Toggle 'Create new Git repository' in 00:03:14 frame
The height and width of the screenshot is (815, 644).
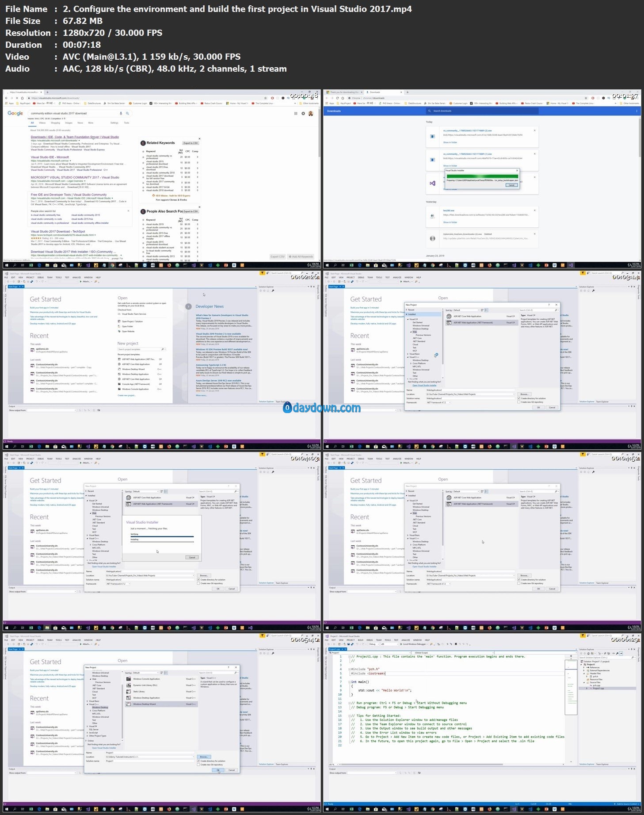(x=519, y=402)
